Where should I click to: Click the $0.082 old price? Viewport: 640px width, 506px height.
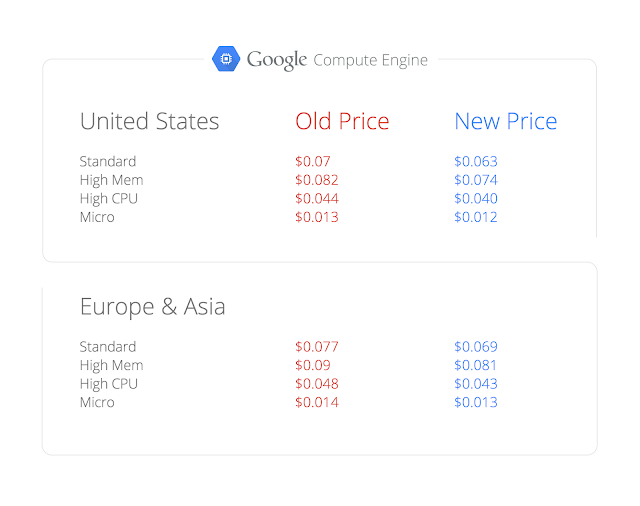coord(316,180)
